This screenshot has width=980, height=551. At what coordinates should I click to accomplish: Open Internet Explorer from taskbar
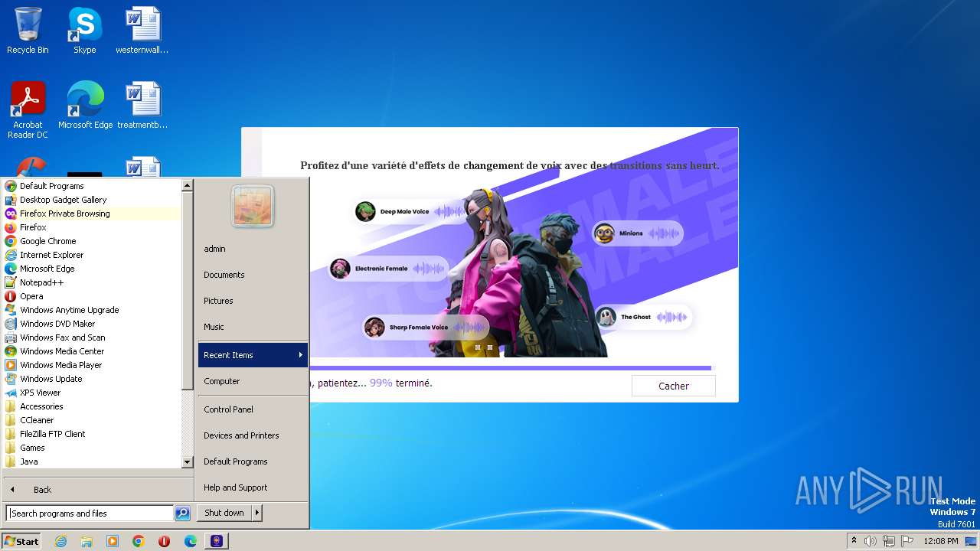[x=60, y=541]
